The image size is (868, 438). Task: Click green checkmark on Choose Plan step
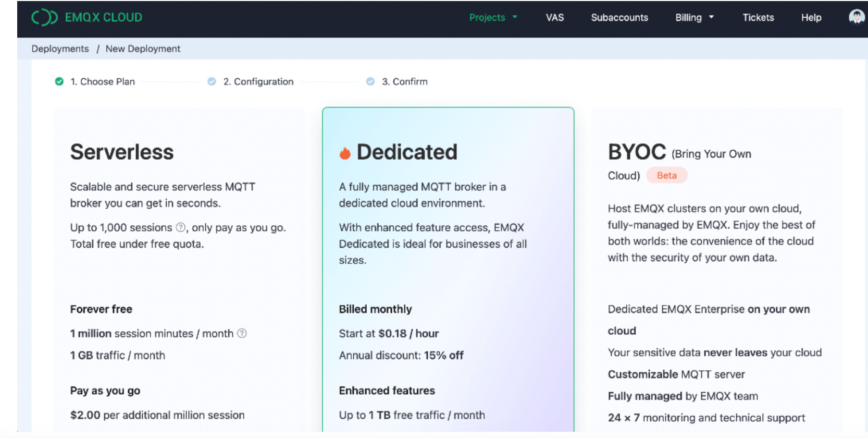pyautogui.click(x=59, y=81)
